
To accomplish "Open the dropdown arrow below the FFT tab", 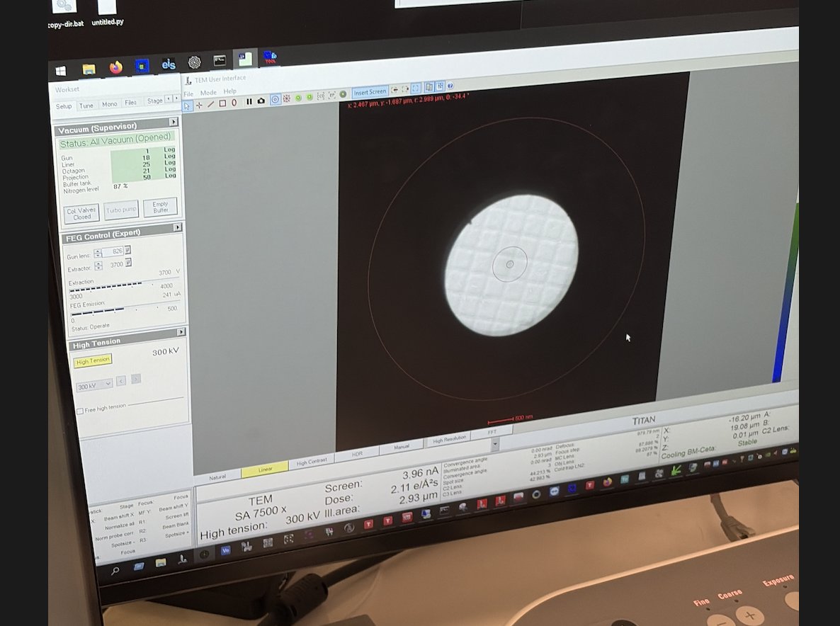I will coord(495,444).
